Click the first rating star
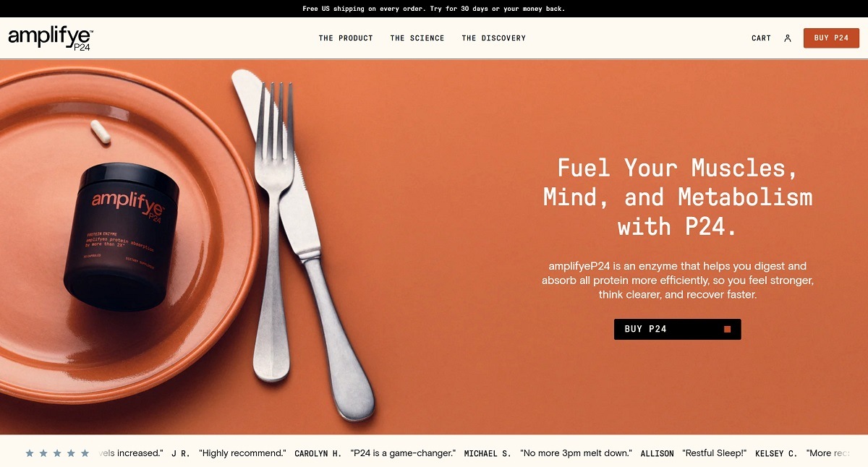 pos(30,453)
